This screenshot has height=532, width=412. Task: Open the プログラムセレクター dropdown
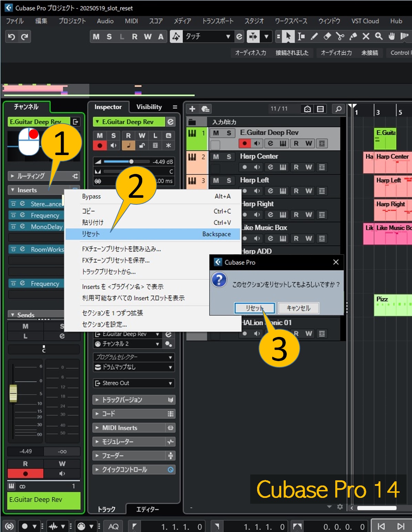pyautogui.click(x=134, y=357)
